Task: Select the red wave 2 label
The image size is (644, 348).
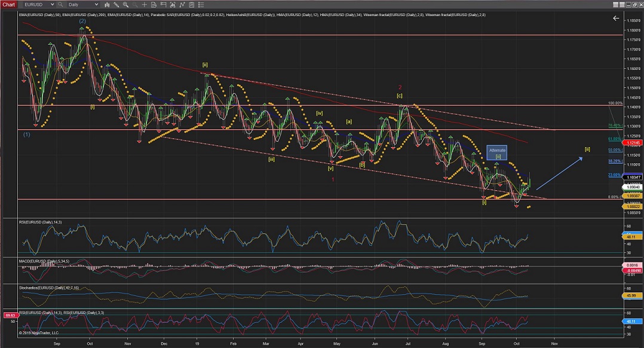Action: click(x=400, y=87)
